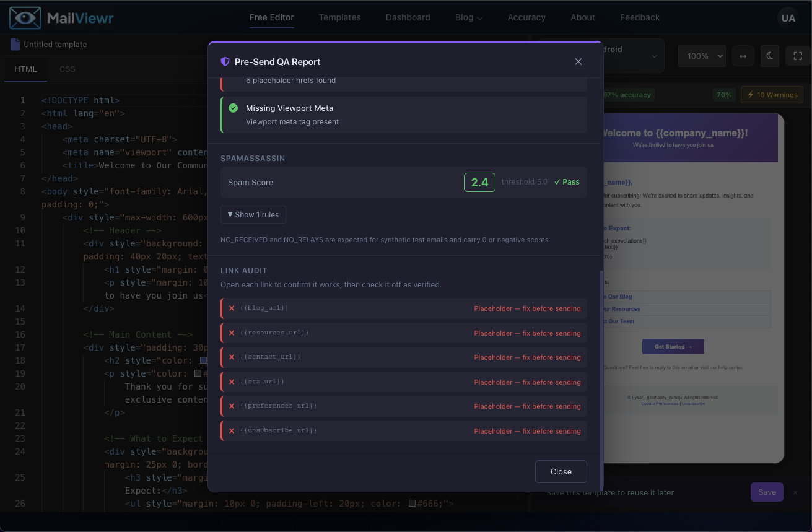Click Placeholder warning for {{resources_url}}

[527, 333]
